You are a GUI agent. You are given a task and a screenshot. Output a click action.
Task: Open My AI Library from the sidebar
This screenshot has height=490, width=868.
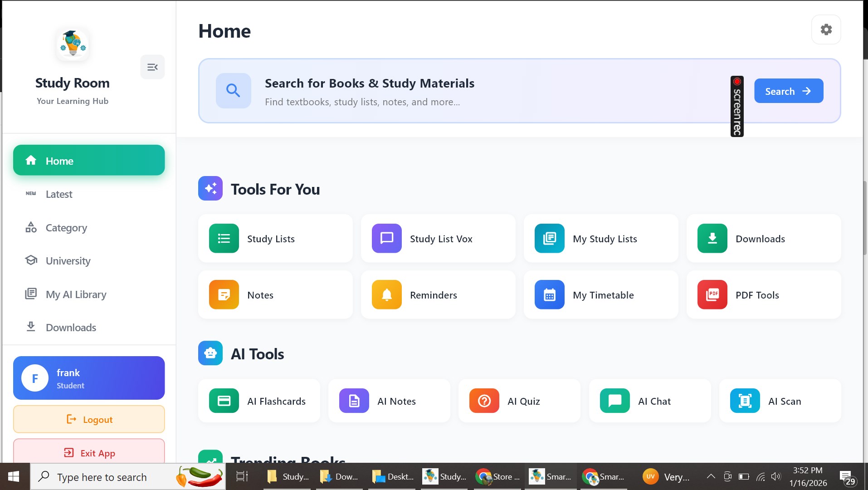click(89, 294)
